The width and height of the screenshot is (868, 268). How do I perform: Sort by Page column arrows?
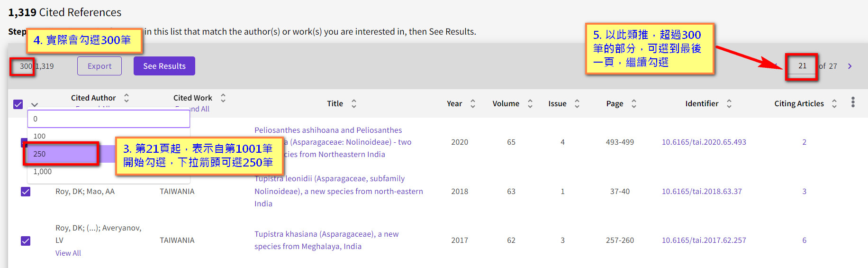point(633,103)
